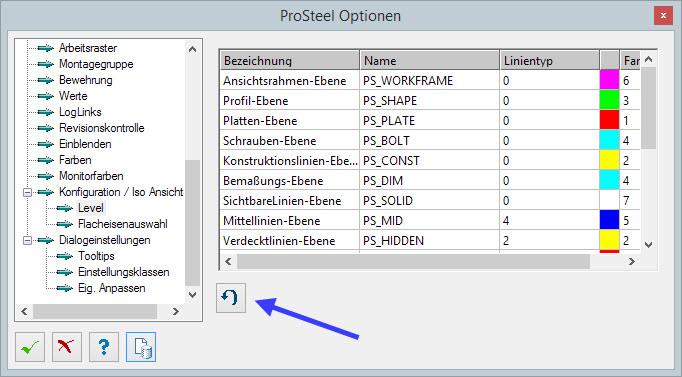Collapse the Dialogeinstellungen tree node
This screenshot has height=377, width=682.
pyautogui.click(x=27, y=240)
